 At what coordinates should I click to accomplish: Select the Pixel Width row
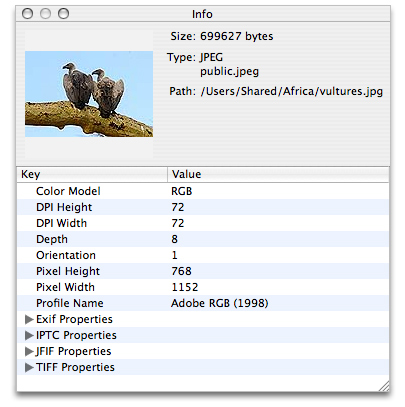point(203,287)
